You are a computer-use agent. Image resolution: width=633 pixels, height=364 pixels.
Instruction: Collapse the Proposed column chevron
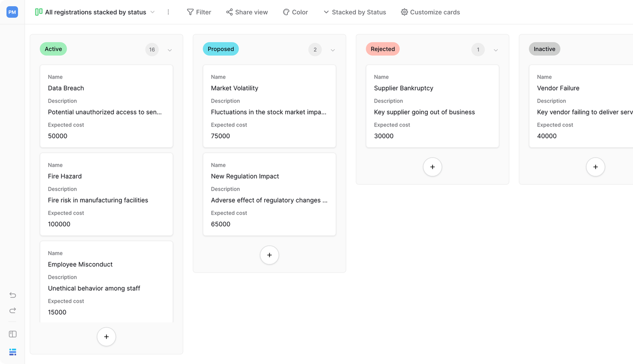(333, 50)
